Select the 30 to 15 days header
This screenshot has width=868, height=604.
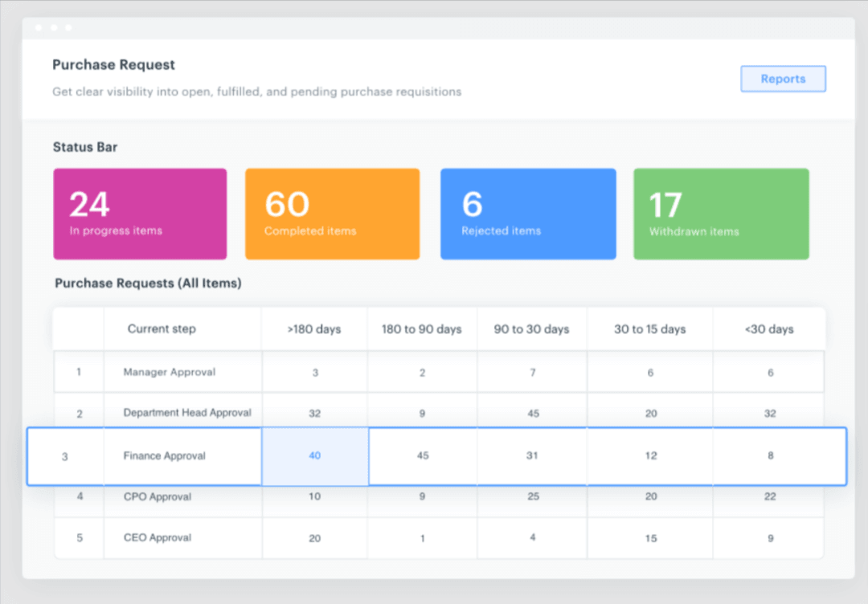pos(649,329)
